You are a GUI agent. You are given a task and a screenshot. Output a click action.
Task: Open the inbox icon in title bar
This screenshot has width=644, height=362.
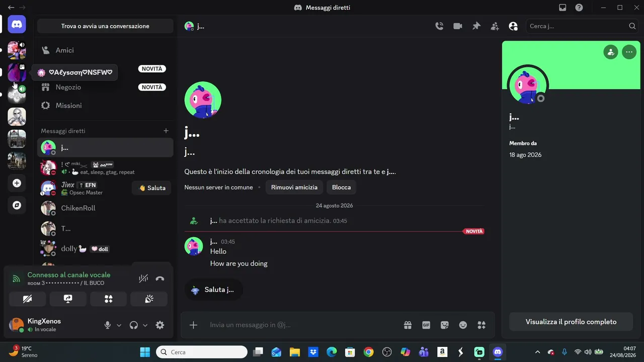click(562, 8)
